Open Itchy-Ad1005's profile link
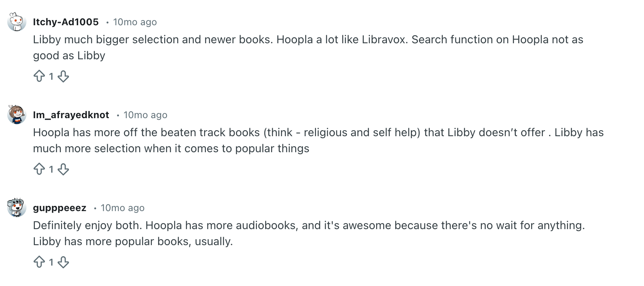The width and height of the screenshot is (644, 286). point(66,22)
